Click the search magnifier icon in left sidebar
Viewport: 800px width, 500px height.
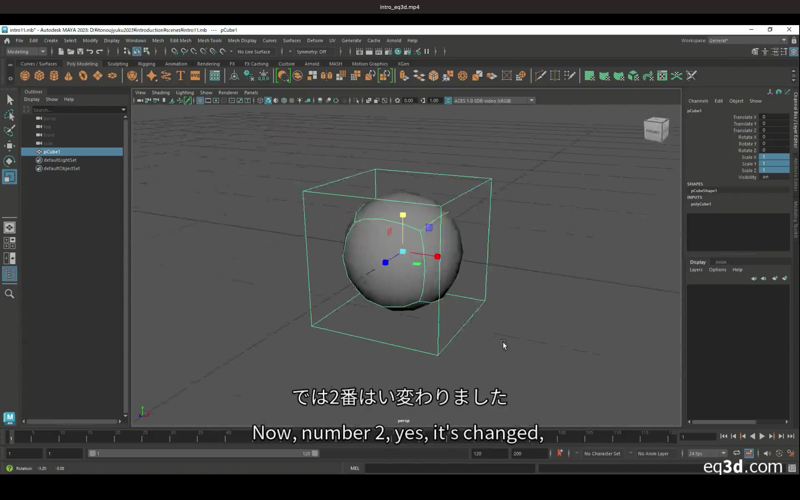(x=10, y=294)
